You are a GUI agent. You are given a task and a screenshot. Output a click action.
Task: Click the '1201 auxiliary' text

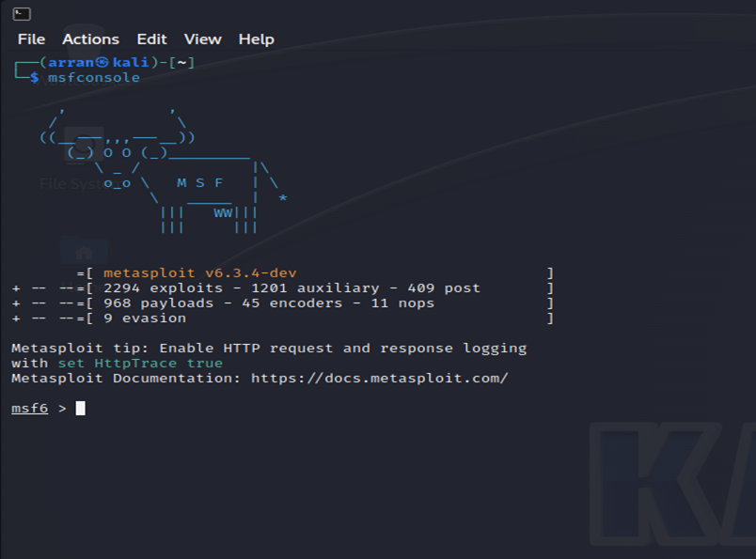pos(315,288)
